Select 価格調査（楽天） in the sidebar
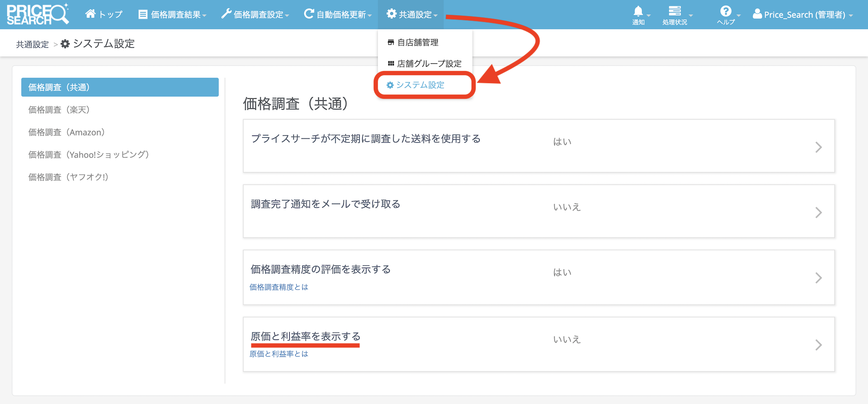Viewport: 868px width, 404px height. pyautogui.click(x=59, y=110)
